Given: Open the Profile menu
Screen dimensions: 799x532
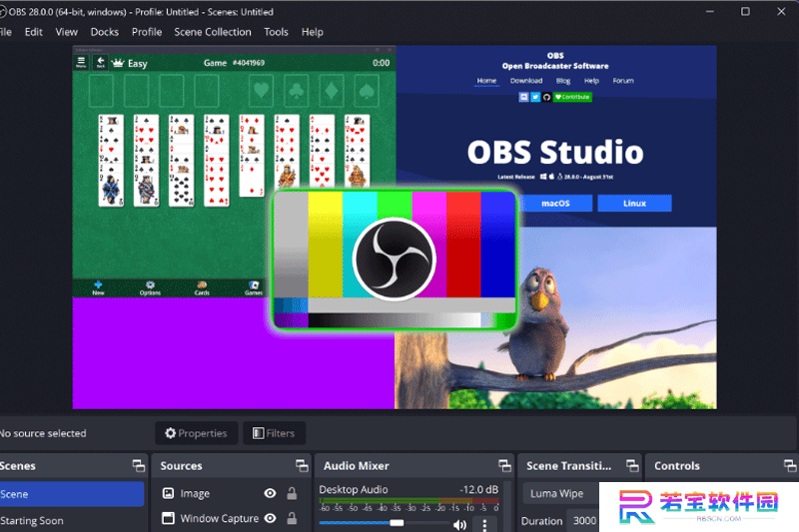Looking at the screenshot, I should pyautogui.click(x=147, y=32).
